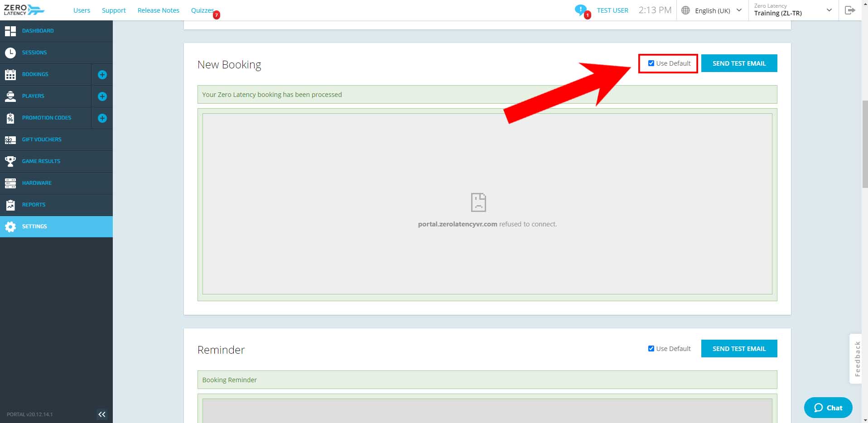The image size is (868, 423).
Task: Open Promotion Codes in sidebar
Action: pyautogui.click(x=46, y=118)
